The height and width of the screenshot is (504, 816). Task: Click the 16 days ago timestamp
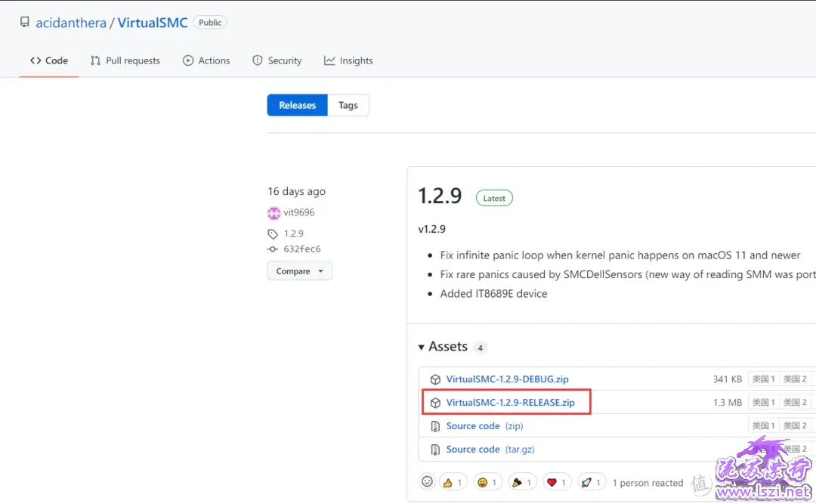[297, 192]
